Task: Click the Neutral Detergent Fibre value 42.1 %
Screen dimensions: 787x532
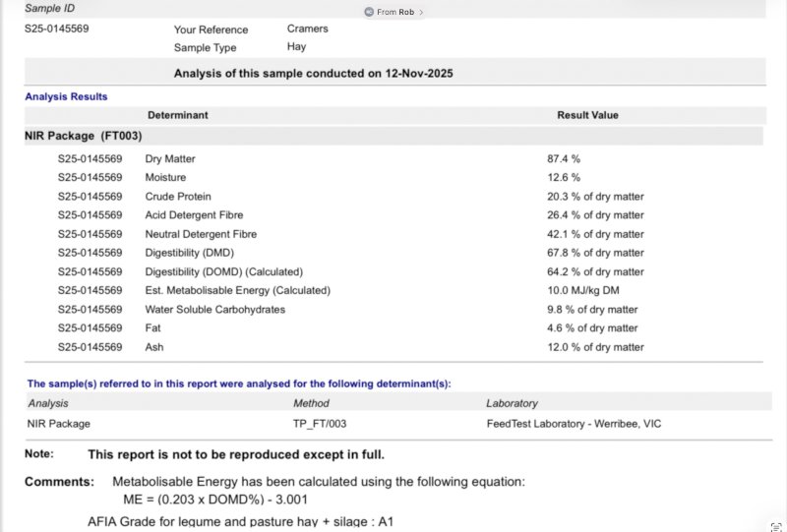Action: (x=595, y=234)
